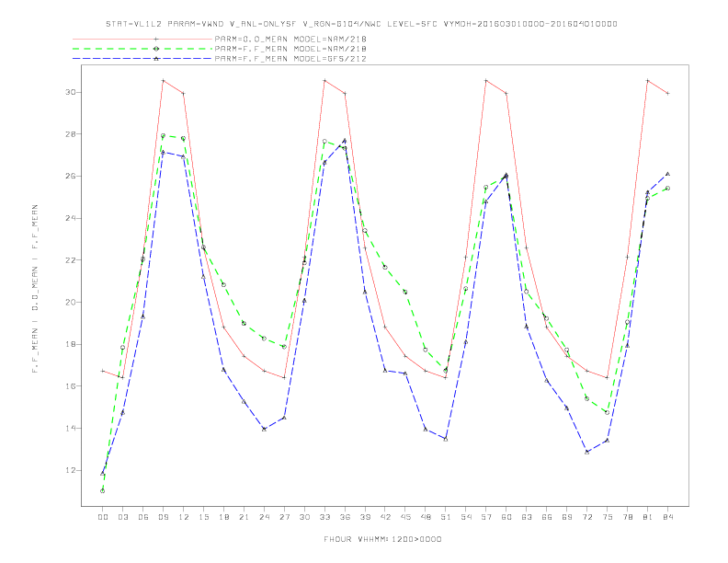Click x-axis forecast hour label 21

pyautogui.click(x=244, y=517)
